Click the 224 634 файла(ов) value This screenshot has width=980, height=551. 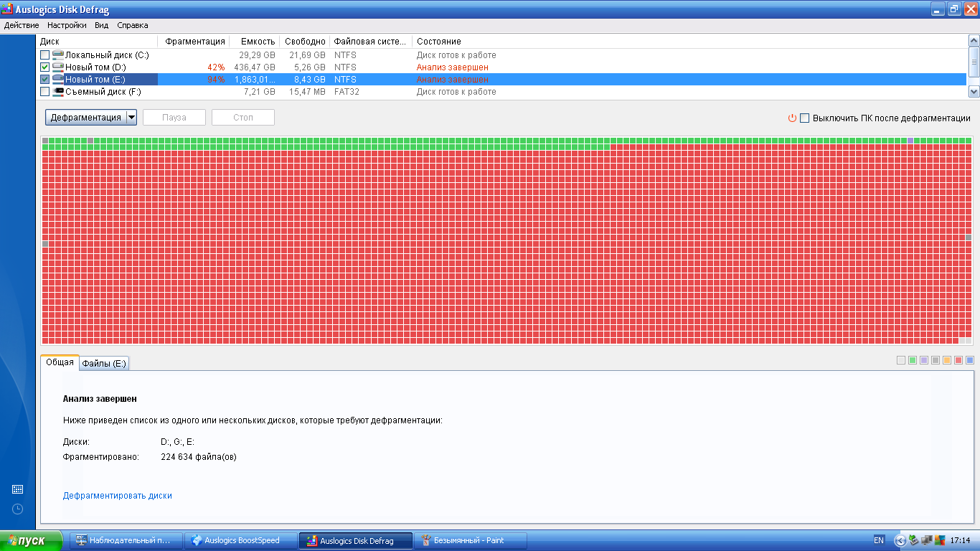[199, 456]
